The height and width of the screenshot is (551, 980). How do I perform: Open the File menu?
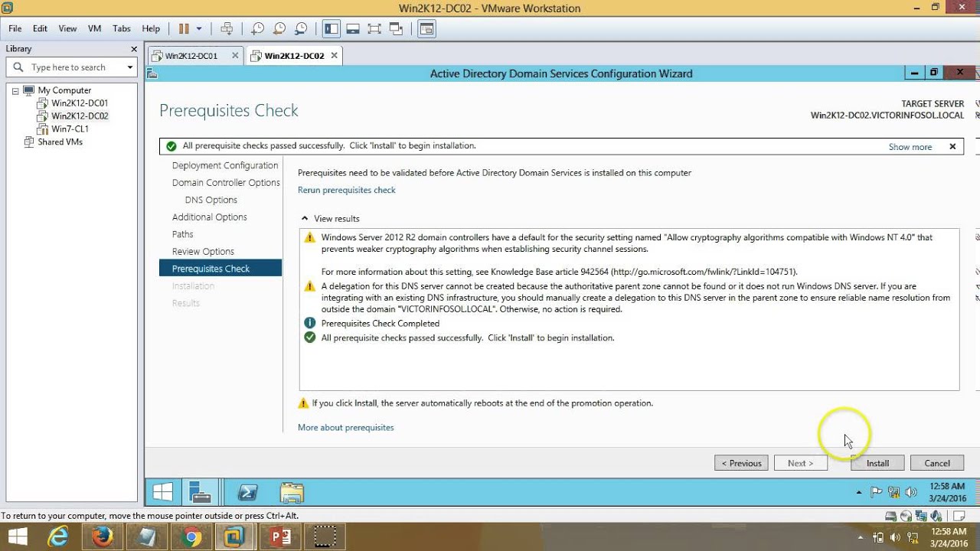pyautogui.click(x=15, y=28)
